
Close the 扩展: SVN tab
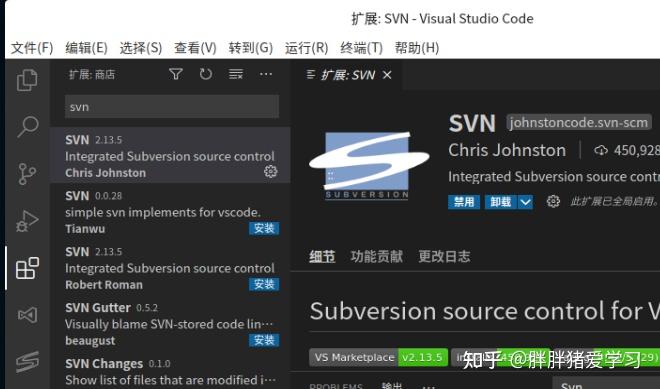click(387, 75)
